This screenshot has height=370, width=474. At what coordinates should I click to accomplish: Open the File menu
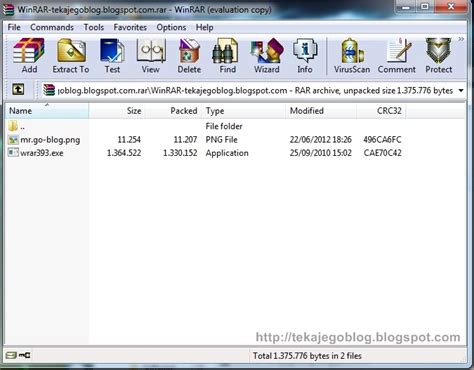[14, 27]
